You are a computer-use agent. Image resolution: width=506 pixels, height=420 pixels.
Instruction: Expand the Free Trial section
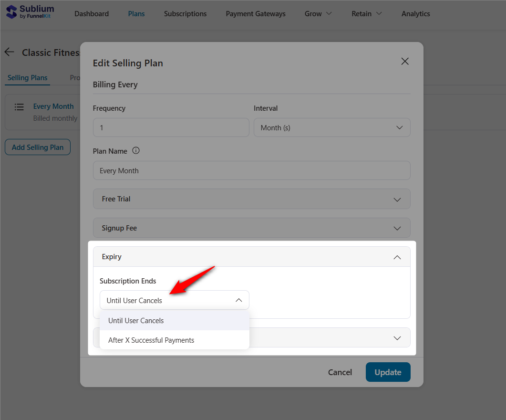[x=251, y=199]
